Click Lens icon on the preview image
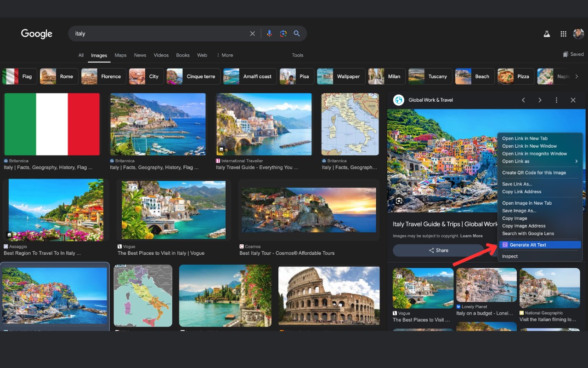The image size is (588, 368). [399, 201]
